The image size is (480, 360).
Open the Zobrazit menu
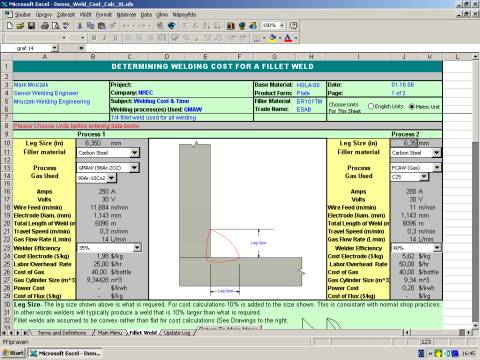pyautogui.click(x=66, y=15)
